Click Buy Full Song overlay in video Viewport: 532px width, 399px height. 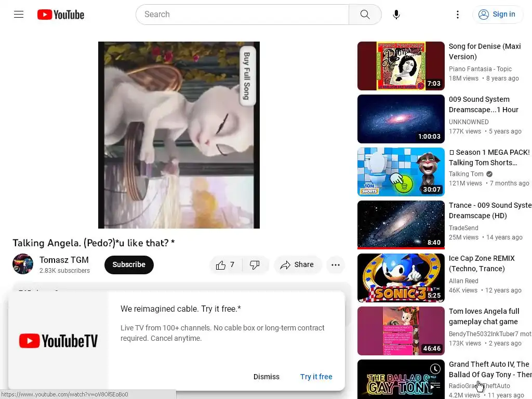coord(247,76)
